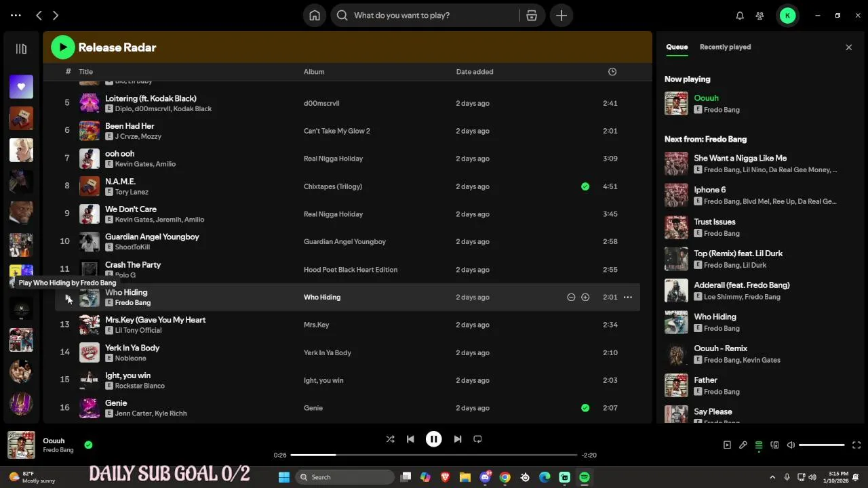Open Google Chrome from taskbar
Screen dimensions: 868x488
[505, 477]
